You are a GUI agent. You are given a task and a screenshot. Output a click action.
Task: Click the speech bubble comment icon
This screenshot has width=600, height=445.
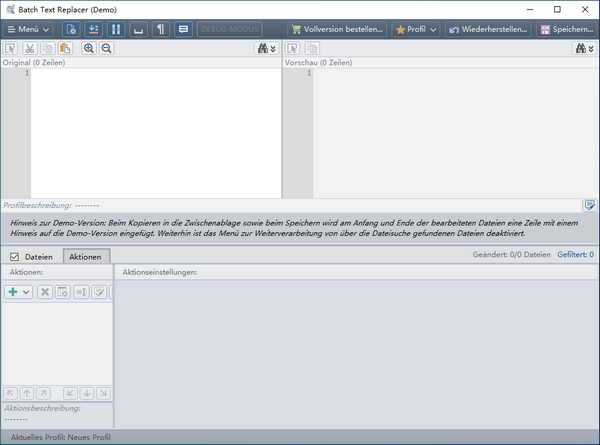pos(183,30)
